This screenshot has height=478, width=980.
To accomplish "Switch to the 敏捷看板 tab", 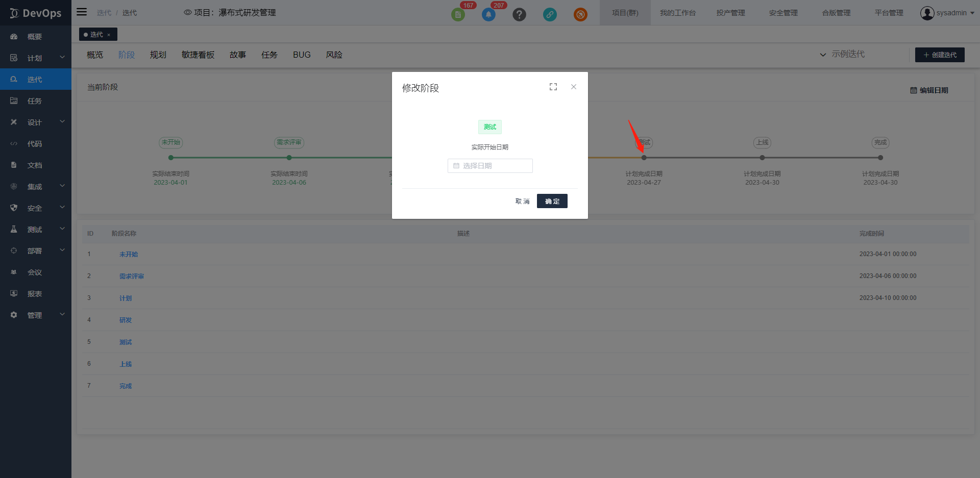I will (x=198, y=55).
